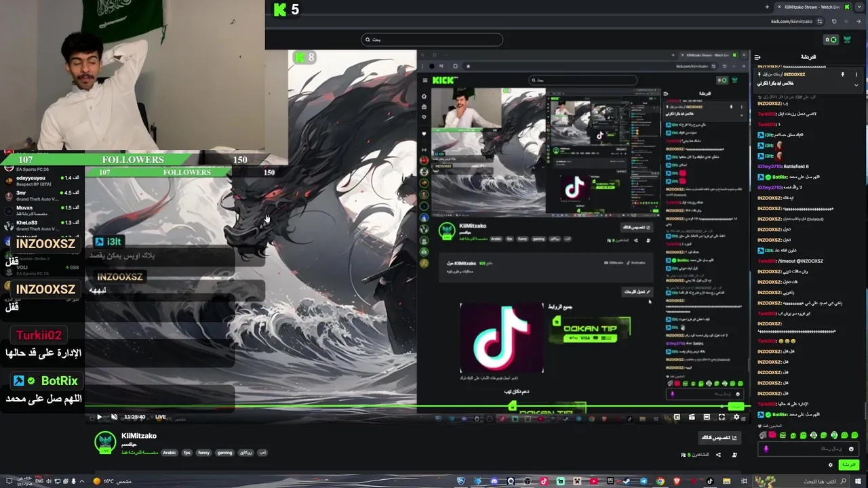Image resolution: width=868 pixels, height=488 pixels.
Task: Unpin the pinned message from INZOOXSZ
Action: [842, 74]
